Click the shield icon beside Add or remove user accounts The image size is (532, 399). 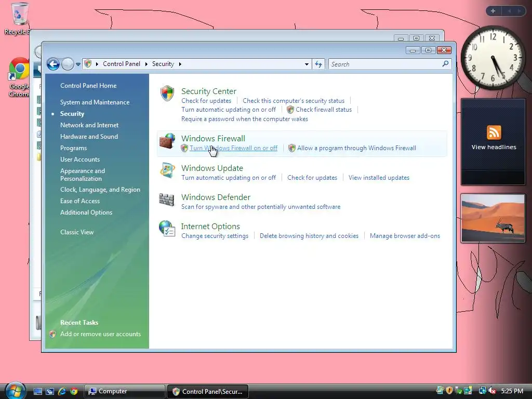pos(52,334)
